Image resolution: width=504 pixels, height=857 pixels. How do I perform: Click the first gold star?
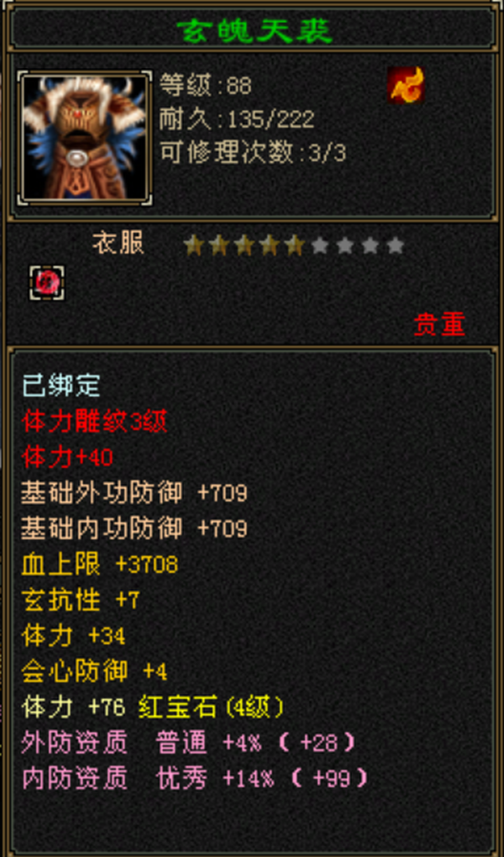[193, 246]
